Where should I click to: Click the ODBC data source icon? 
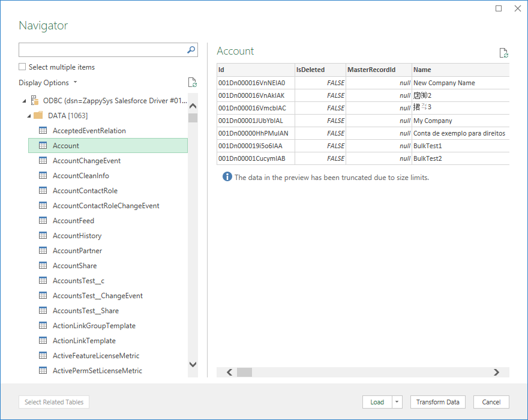35,101
